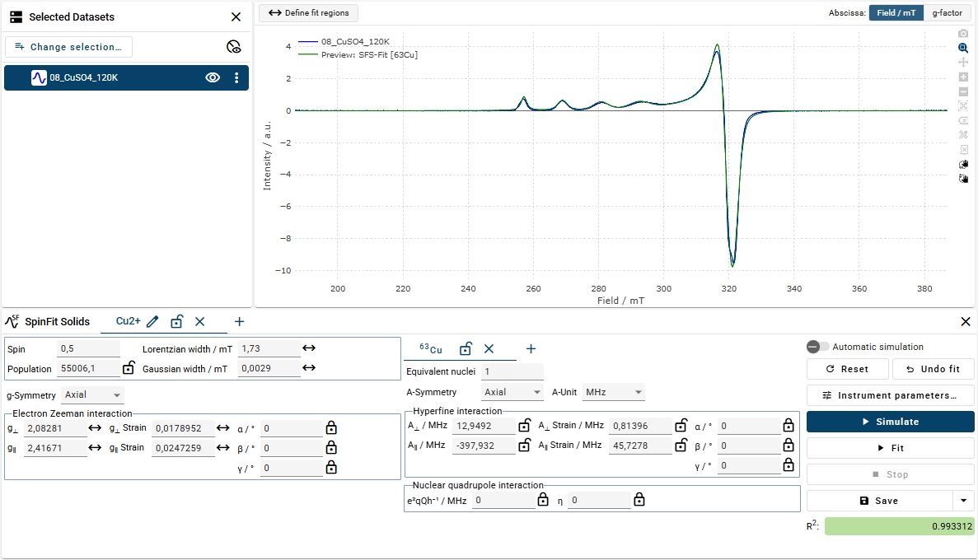Image resolution: width=978 pixels, height=560 pixels.
Task: Select the 63Cu nucleus tab
Action: (x=431, y=349)
